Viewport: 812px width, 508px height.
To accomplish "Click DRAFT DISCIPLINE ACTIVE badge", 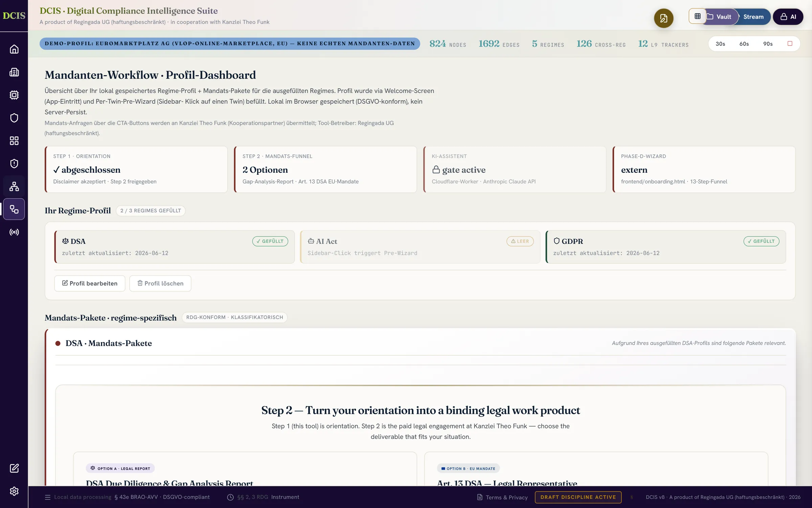I will pos(578,497).
